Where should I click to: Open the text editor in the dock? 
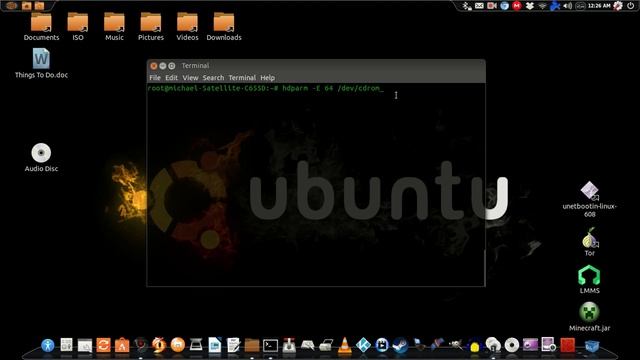pos(233,345)
